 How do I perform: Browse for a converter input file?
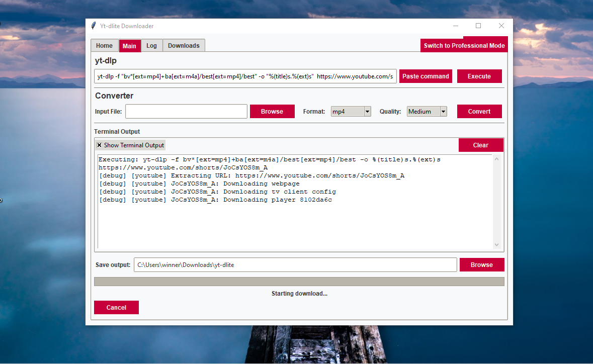272,112
